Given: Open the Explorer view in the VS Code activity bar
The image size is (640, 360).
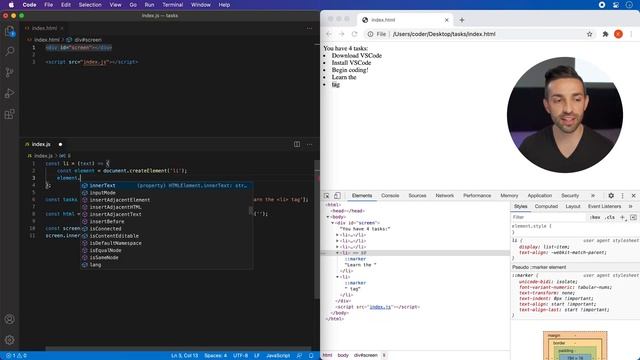Looking at the screenshot, I should point(9,31).
